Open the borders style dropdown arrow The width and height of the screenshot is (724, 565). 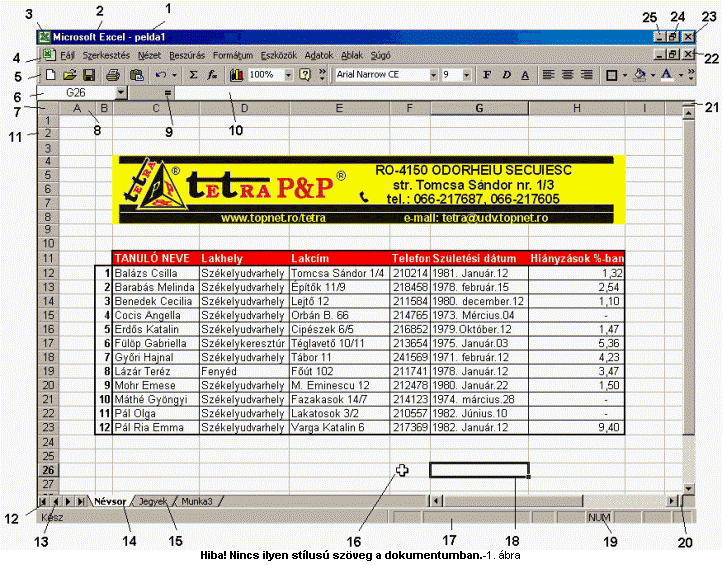[x=625, y=75]
